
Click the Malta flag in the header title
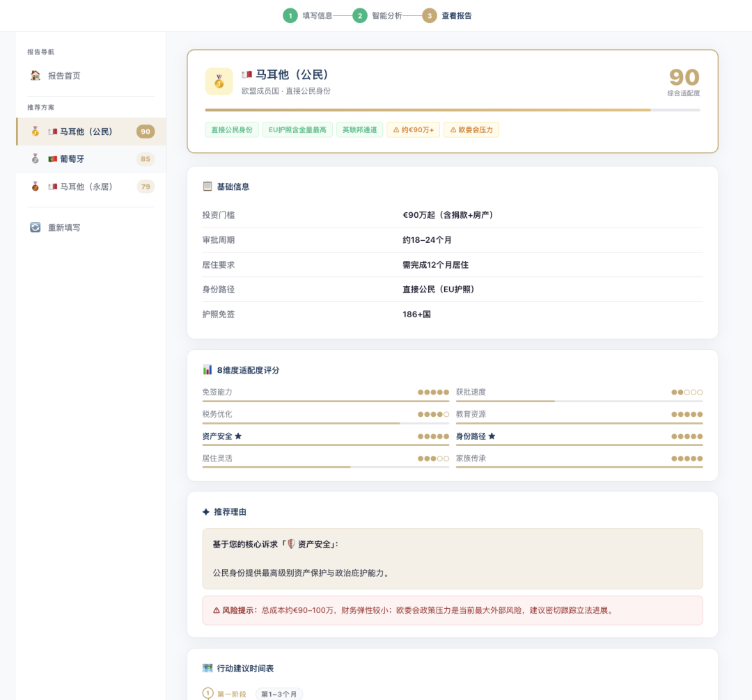coord(247,74)
